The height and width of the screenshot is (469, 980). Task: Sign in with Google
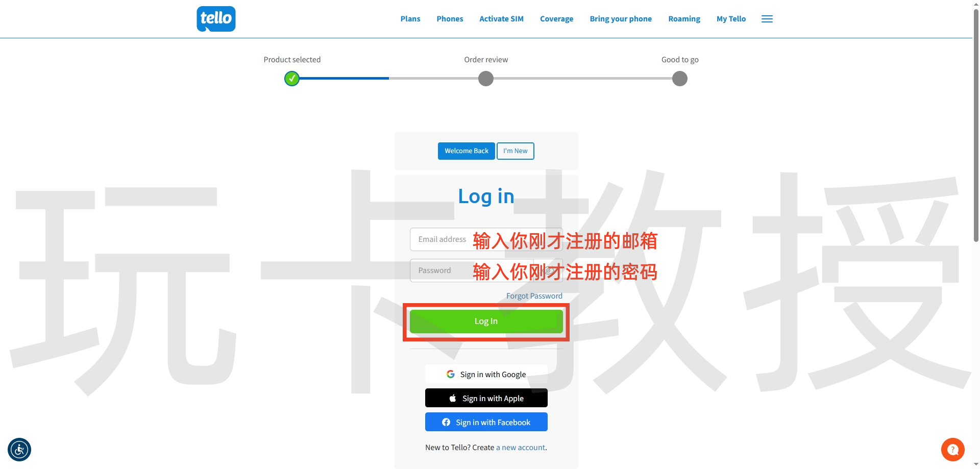point(486,374)
